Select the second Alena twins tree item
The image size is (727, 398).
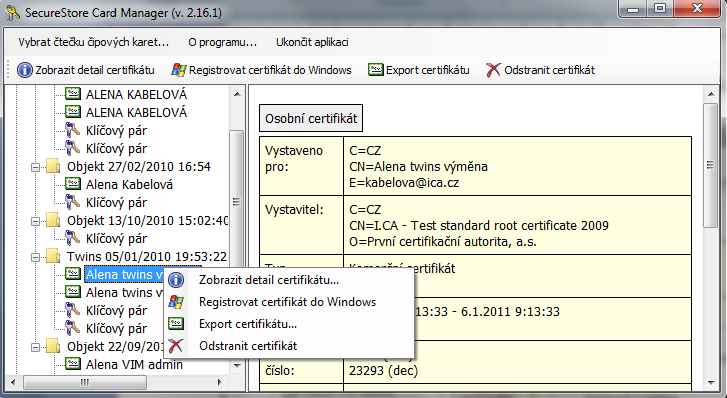pos(124,292)
